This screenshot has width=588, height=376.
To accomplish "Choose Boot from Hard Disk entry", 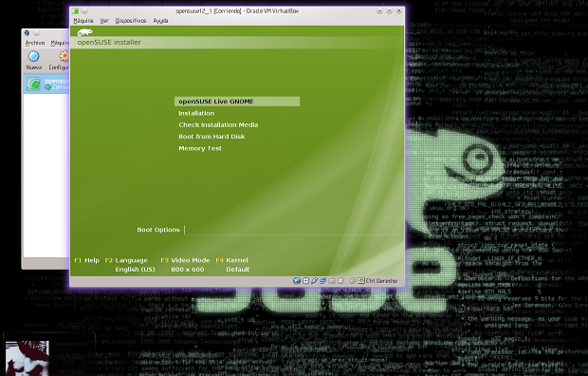I will coord(211,137).
